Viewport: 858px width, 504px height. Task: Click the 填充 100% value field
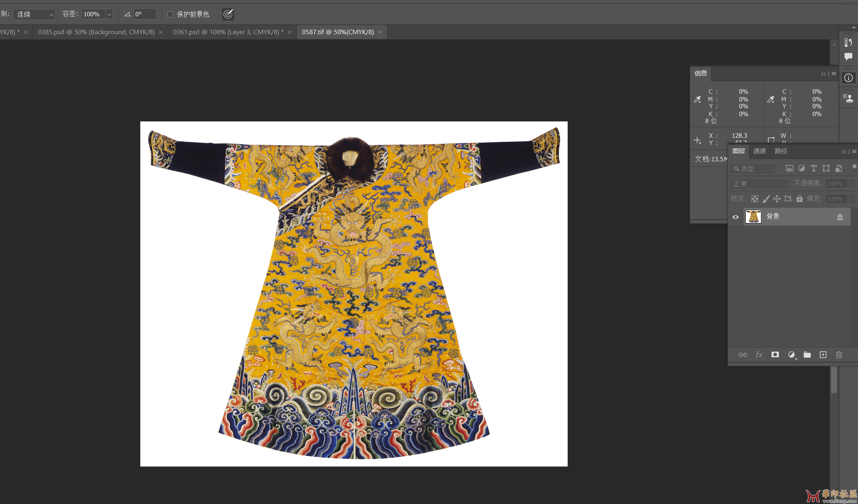(x=837, y=199)
